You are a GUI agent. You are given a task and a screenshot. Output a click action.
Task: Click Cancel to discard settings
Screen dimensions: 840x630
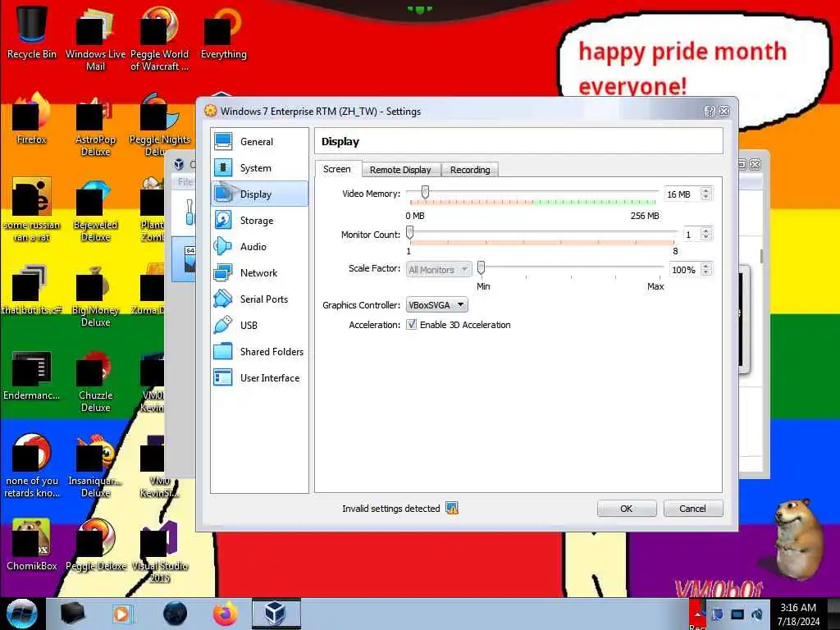(692, 509)
